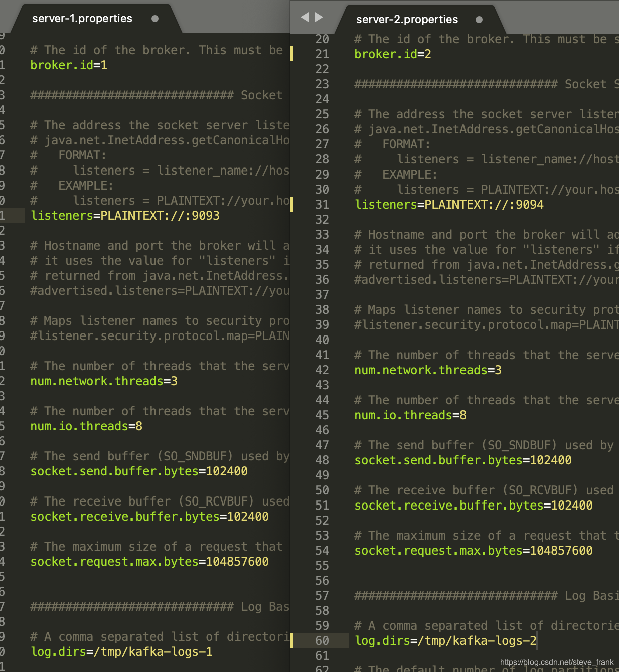The width and height of the screenshot is (619, 672).
Task: Place cursor on listeners=PLAINTEXT://:9094 line
Action: 449,205
